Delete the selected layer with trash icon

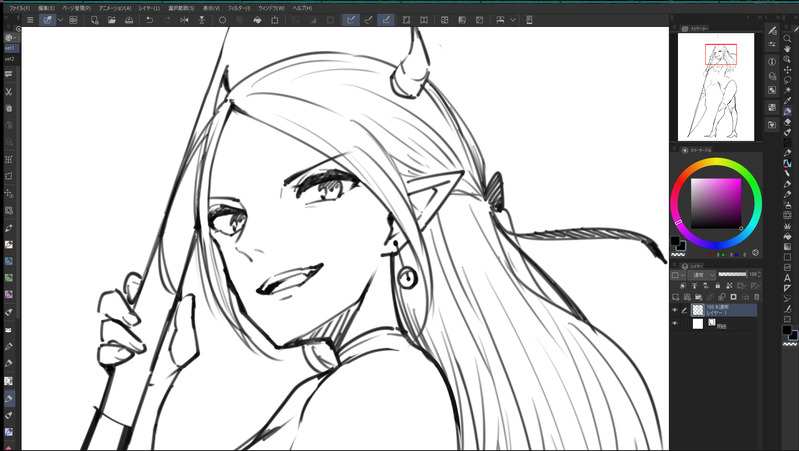[757, 297]
